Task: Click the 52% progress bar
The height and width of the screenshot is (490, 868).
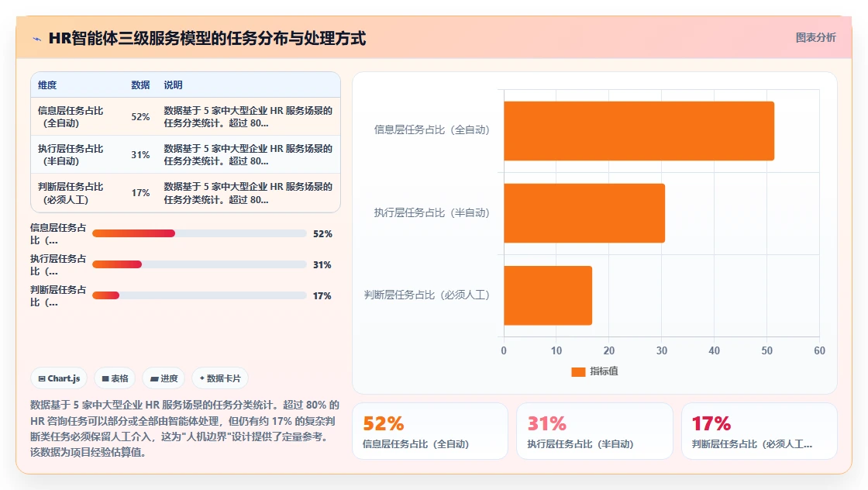Action: (199, 233)
